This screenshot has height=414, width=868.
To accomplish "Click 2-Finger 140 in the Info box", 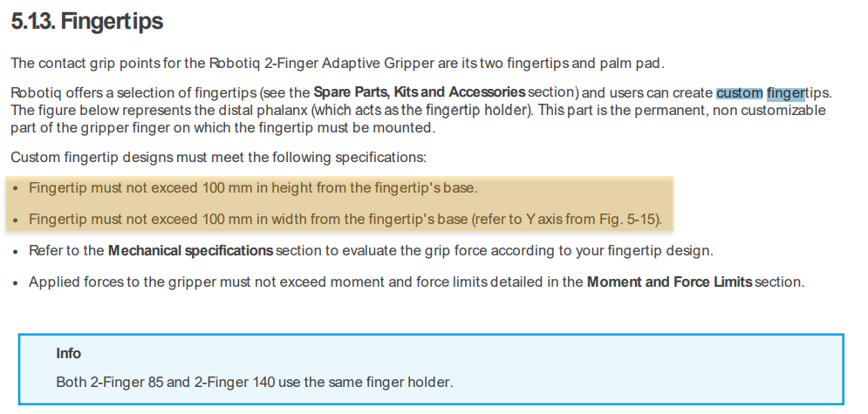I will tap(234, 382).
